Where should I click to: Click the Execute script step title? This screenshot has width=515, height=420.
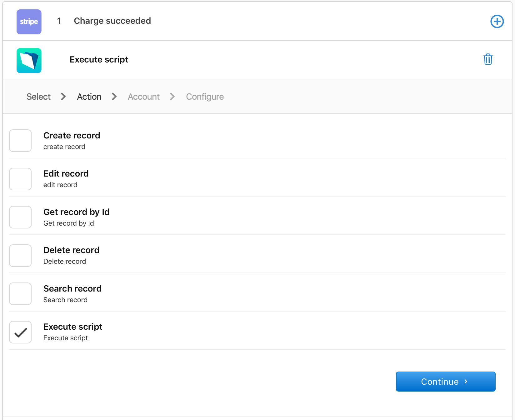[99, 59]
